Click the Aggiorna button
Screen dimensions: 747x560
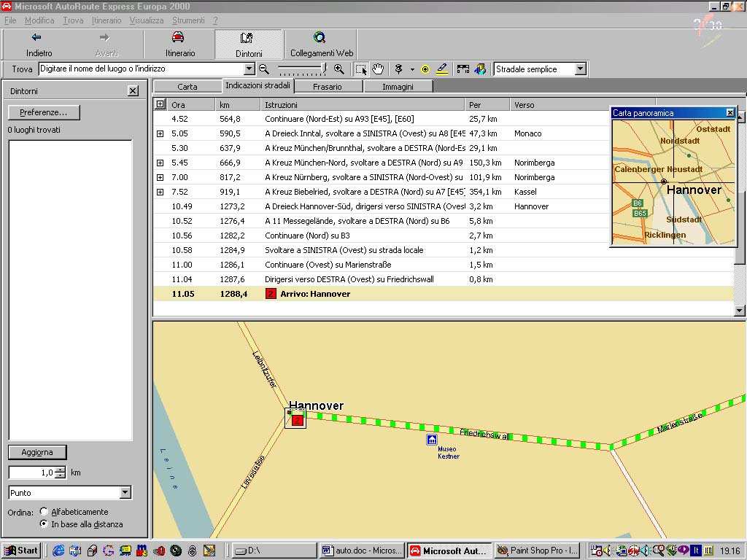click(x=37, y=452)
